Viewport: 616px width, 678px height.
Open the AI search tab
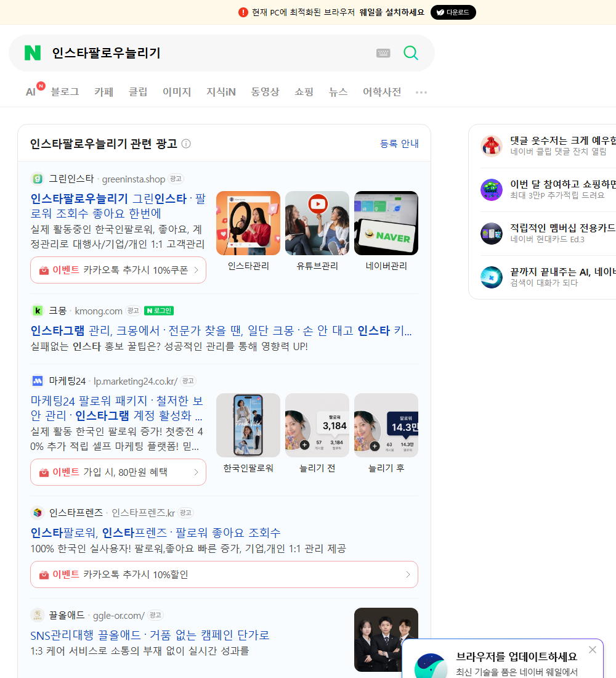(x=31, y=92)
